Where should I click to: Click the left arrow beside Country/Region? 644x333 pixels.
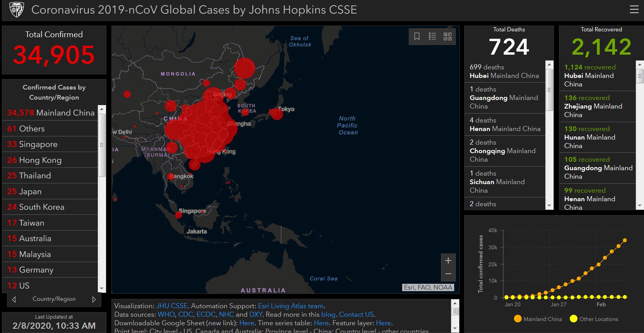pyautogui.click(x=14, y=299)
